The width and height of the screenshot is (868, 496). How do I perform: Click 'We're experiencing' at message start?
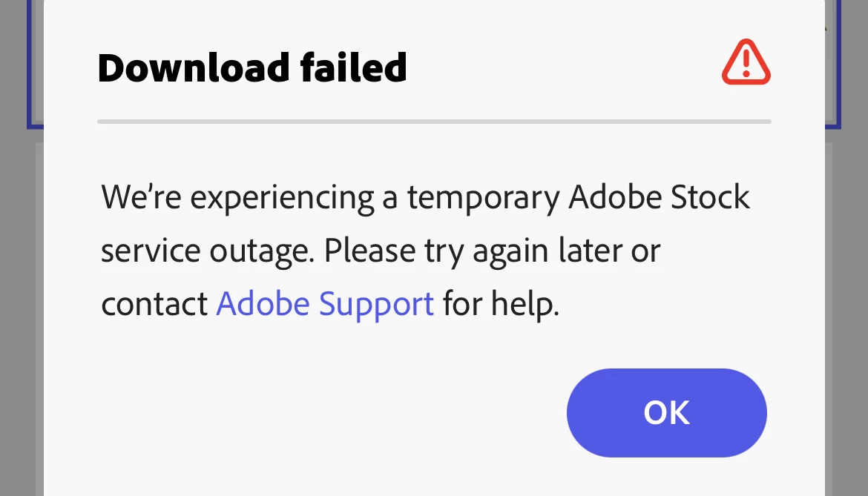click(x=237, y=198)
